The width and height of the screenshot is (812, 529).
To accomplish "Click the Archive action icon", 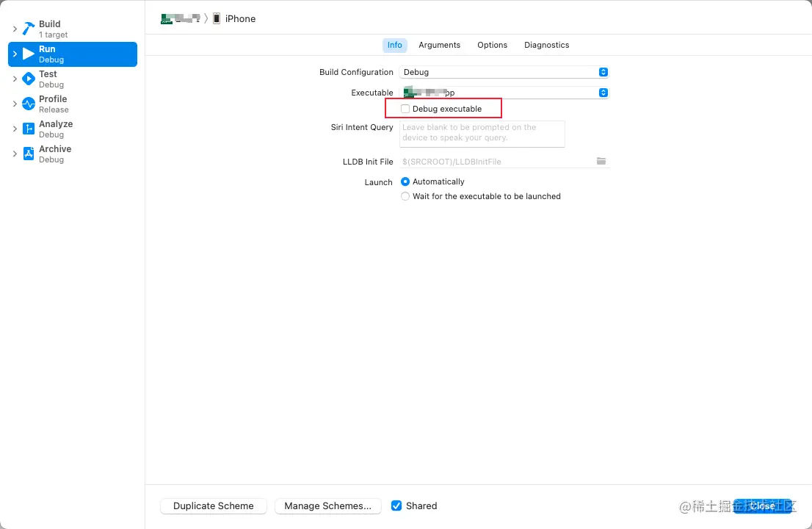I will pyautogui.click(x=29, y=154).
